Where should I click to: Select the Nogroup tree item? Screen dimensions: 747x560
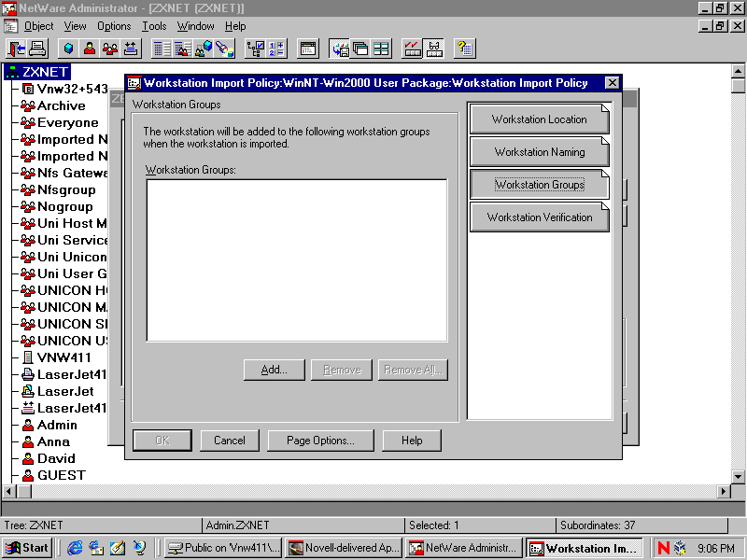(x=64, y=206)
